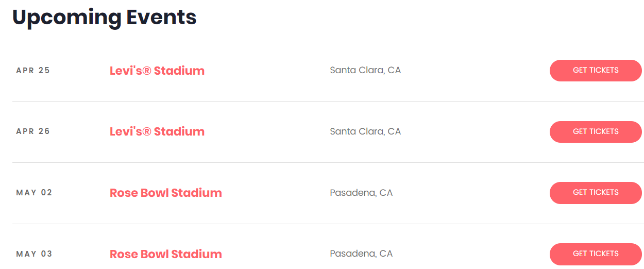
Task: Click the APR 26 date label
Action: pos(33,131)
